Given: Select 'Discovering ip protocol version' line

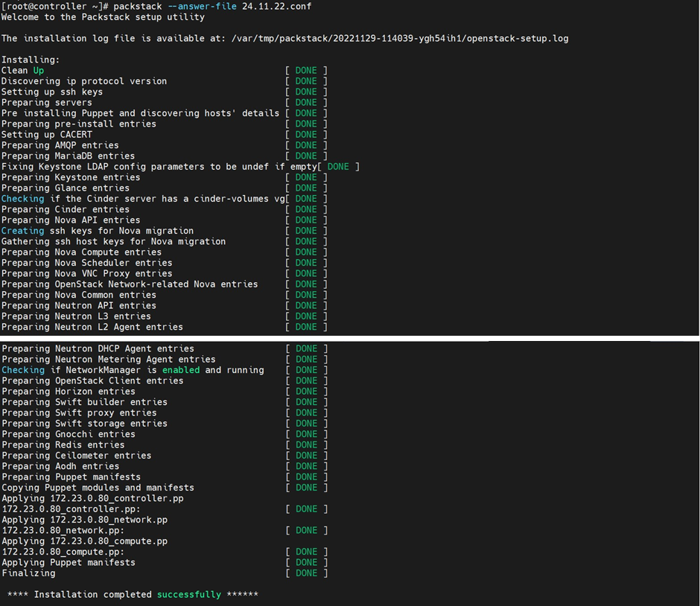Looking at the screenshot, I should pos(84,81).
